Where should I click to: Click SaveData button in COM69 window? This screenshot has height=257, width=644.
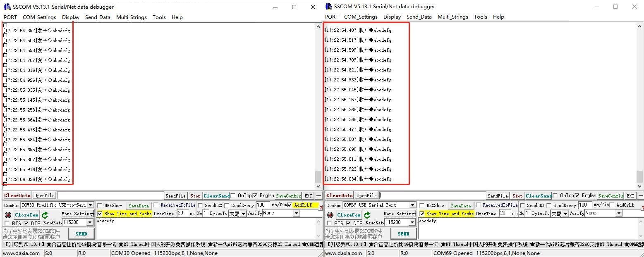pyautogui.click(x=461, y=205)
